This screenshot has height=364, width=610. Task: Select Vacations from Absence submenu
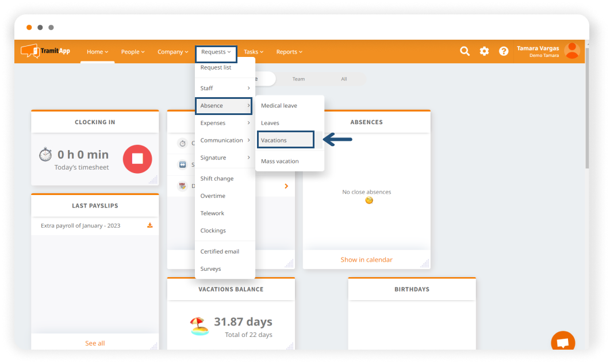pos(285,140)
